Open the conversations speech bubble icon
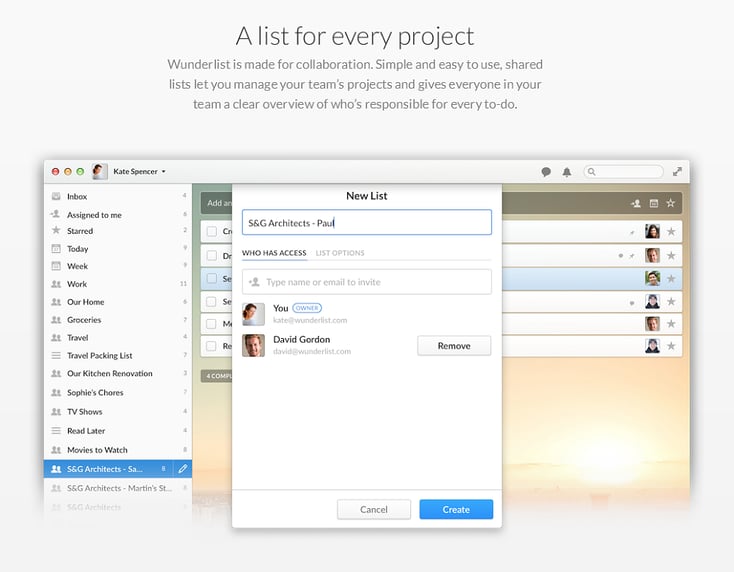 (546, 172)
